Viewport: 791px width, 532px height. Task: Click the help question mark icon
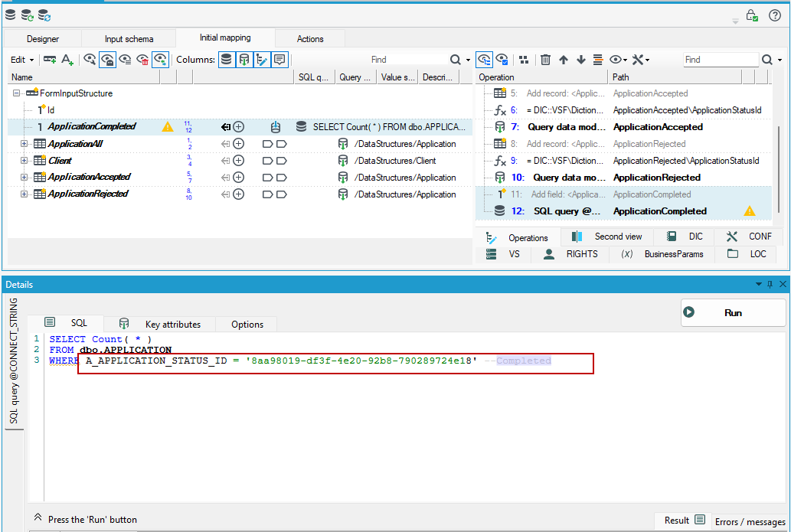(x=775, y=15)
